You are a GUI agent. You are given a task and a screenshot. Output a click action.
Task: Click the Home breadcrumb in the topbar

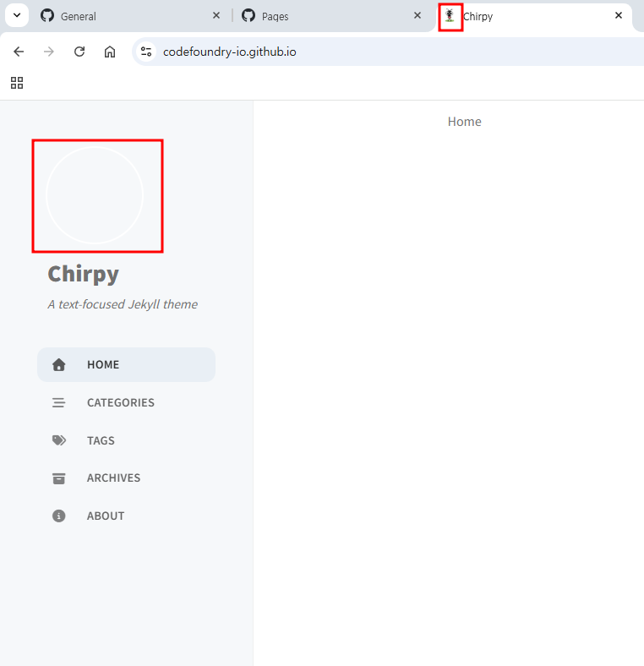pyautogui.click(x=464, y=122)
